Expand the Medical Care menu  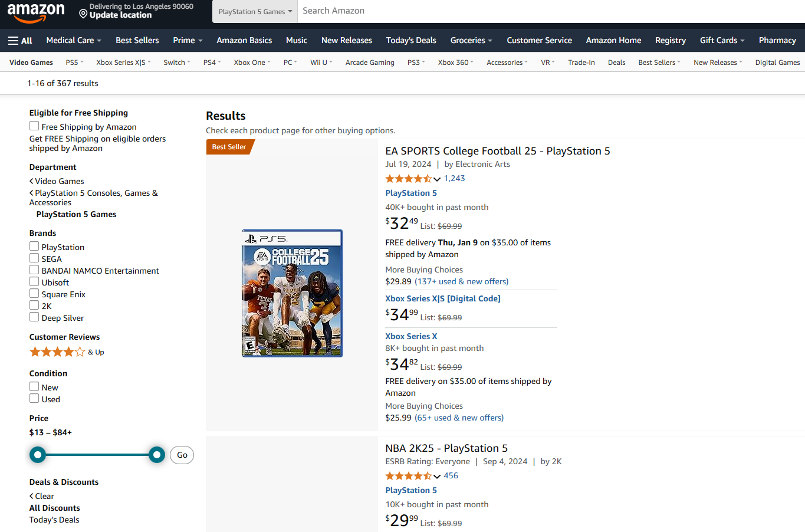point(74,41)
